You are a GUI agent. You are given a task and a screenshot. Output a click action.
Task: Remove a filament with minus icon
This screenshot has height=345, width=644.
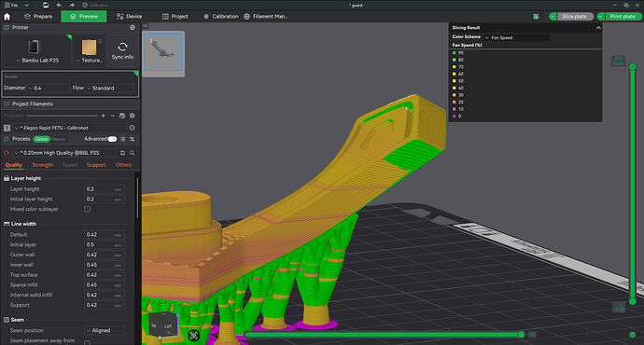coord(113,116)
